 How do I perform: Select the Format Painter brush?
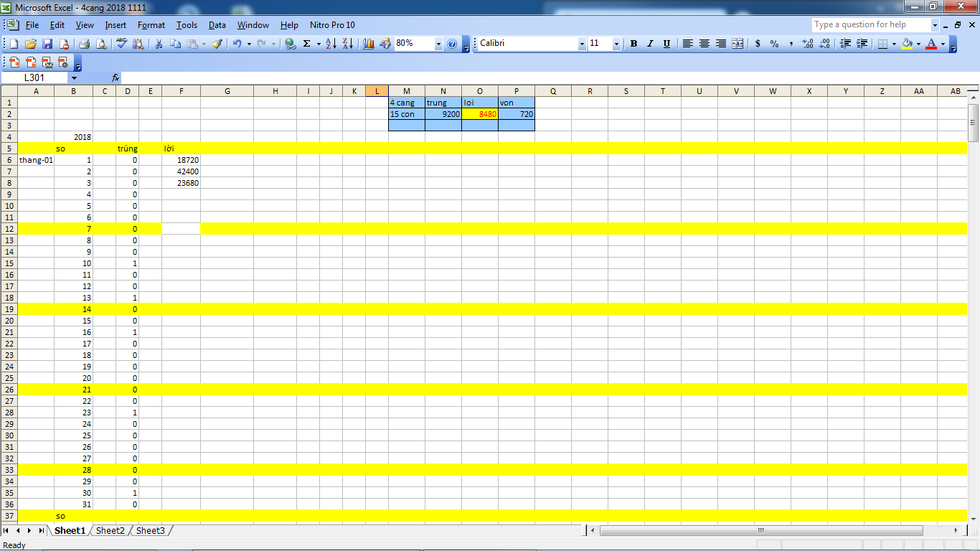point(217,44)
